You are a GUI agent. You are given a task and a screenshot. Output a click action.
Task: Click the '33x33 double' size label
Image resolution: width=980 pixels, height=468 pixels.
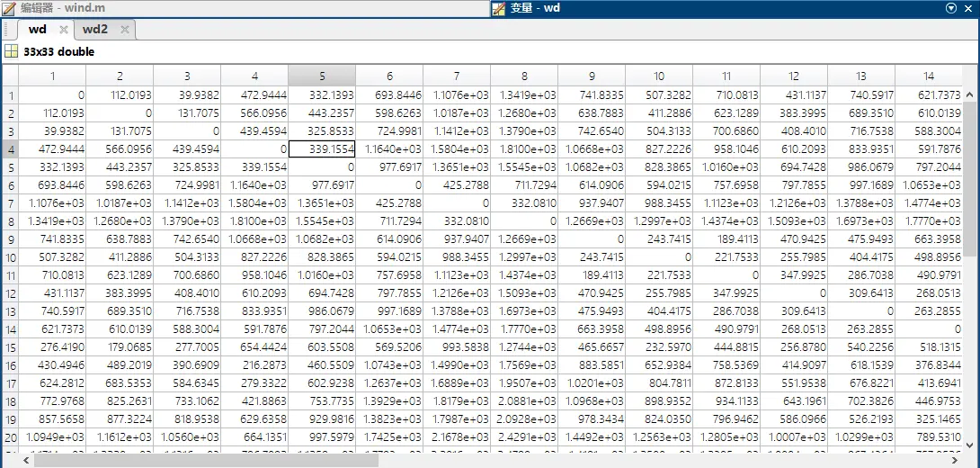tap(58, 52)
